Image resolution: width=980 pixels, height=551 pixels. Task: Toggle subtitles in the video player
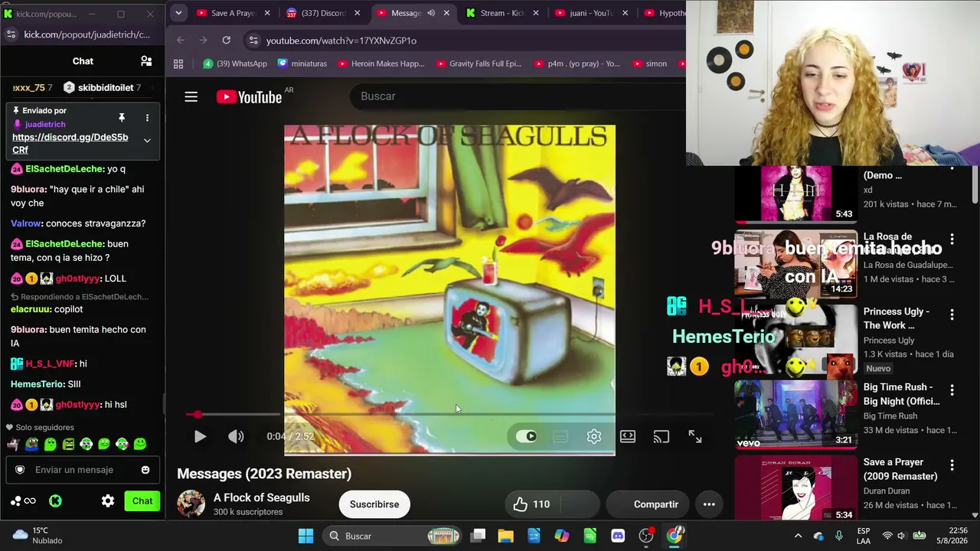(560, 436)
